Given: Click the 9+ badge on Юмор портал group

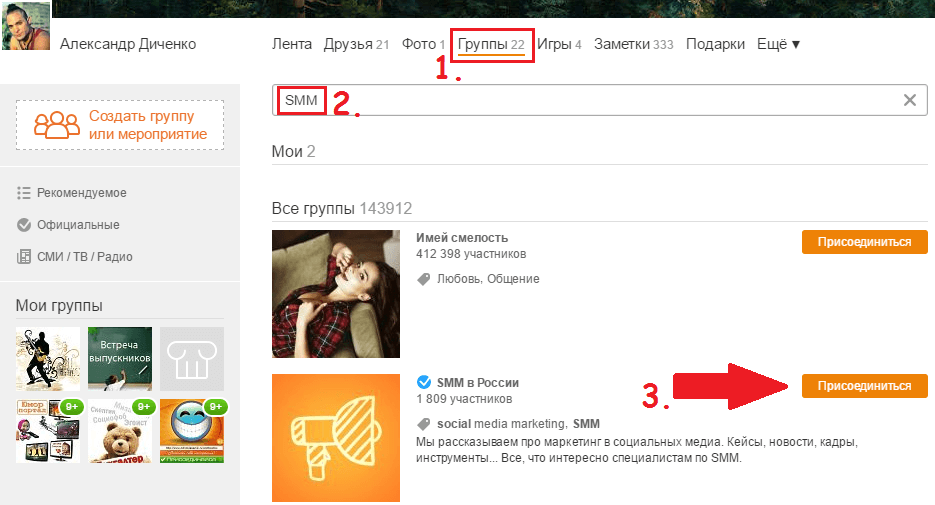Looking at the screenshot, I should point(72,407).
